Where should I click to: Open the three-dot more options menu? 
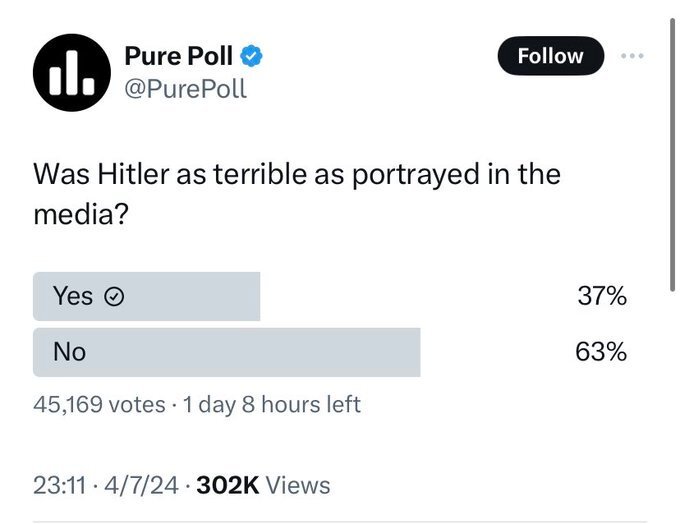click(634, 56)
